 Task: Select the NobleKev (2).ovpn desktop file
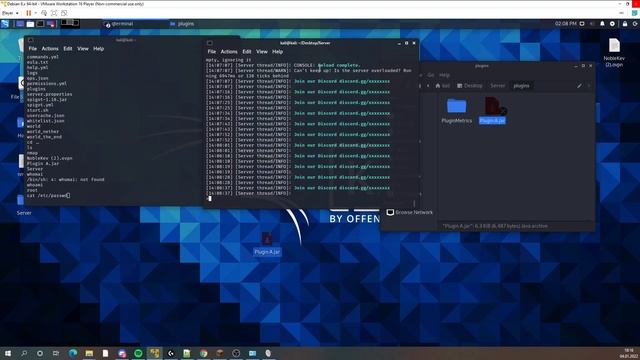(614, 52)
